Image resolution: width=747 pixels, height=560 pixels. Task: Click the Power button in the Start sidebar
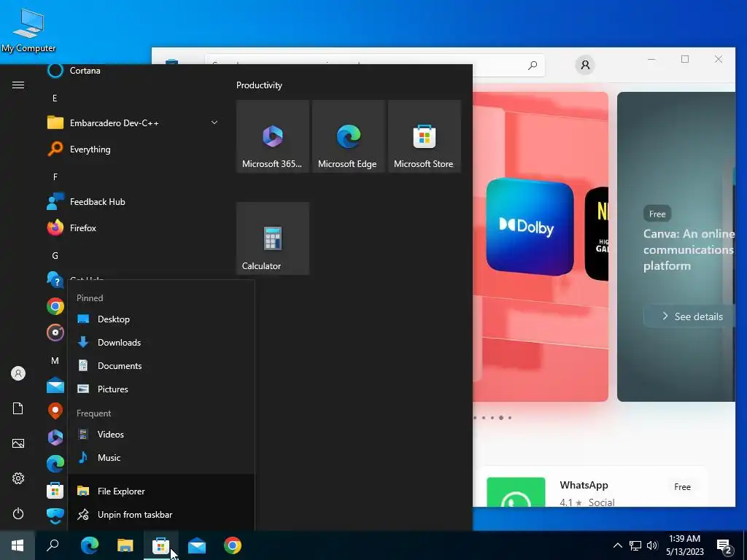(18, 514)
